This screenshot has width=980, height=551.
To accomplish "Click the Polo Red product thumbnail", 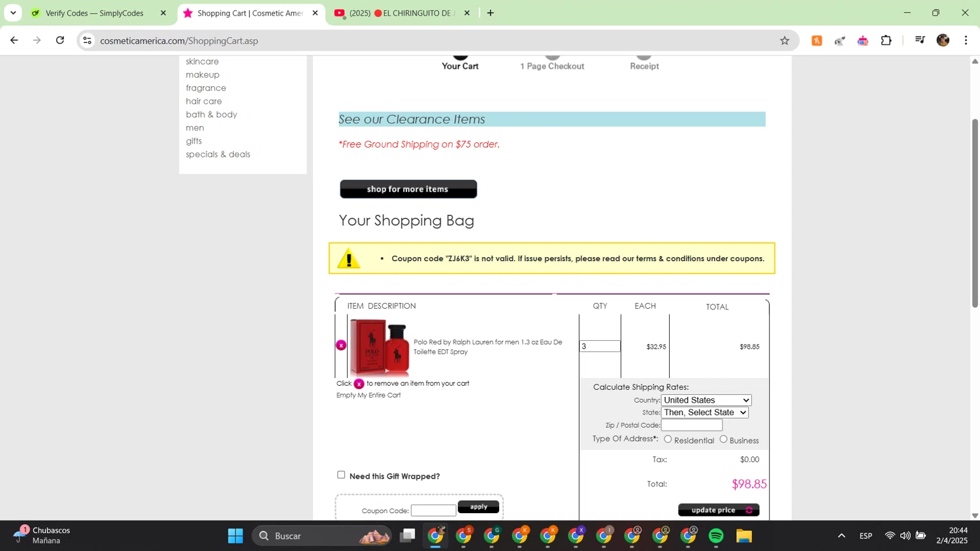I will 380,347.
